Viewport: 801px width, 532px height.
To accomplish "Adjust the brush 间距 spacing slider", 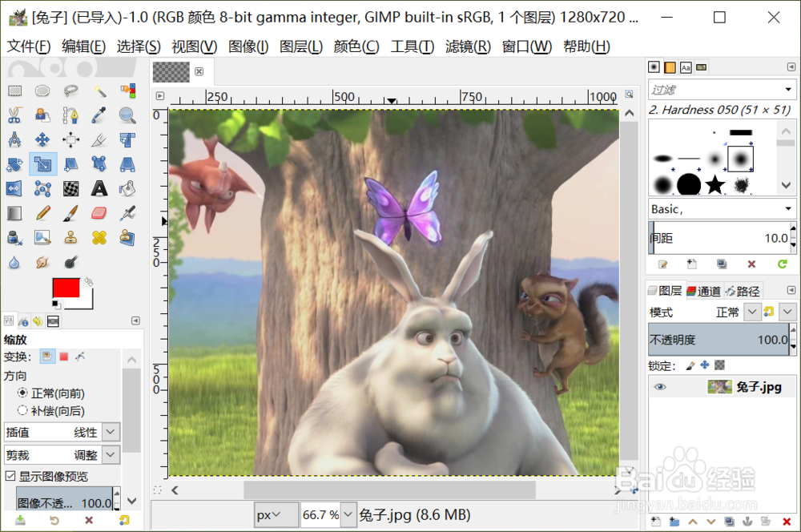I will [x=718, y=238].
